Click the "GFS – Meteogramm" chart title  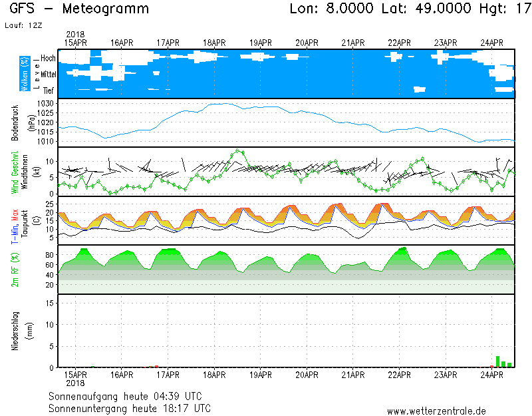click(79, 9)
